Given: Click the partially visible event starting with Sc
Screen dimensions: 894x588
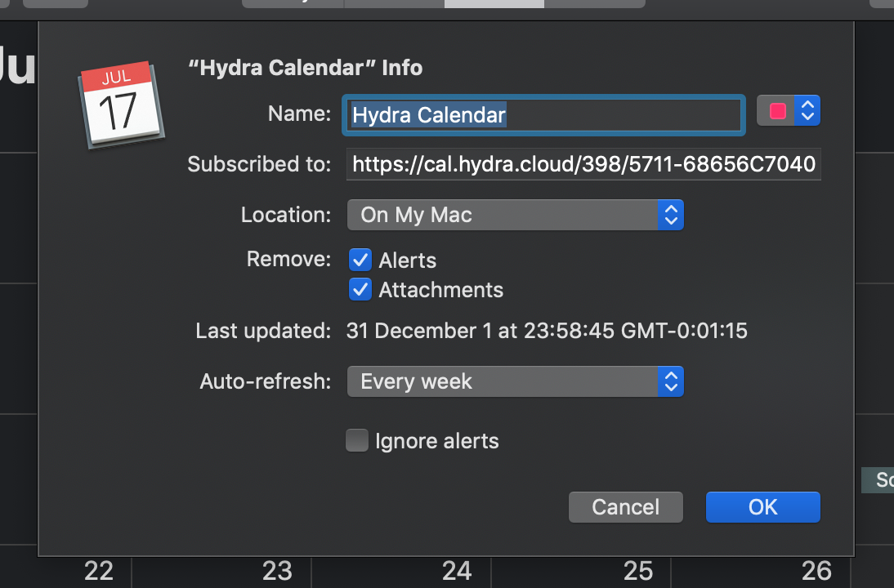Looking at the screenshot, I should click(x=878, y=480).
